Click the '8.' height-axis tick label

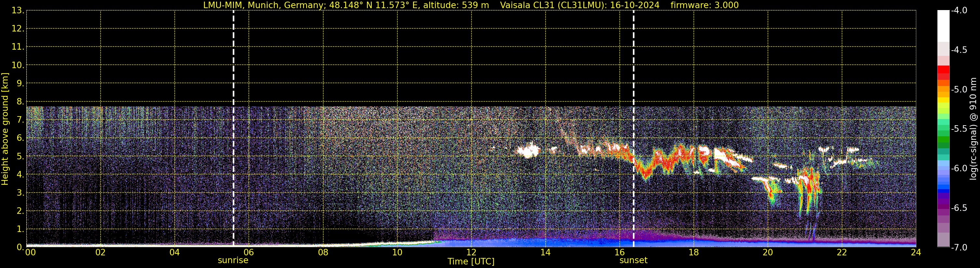coord(20,102)
